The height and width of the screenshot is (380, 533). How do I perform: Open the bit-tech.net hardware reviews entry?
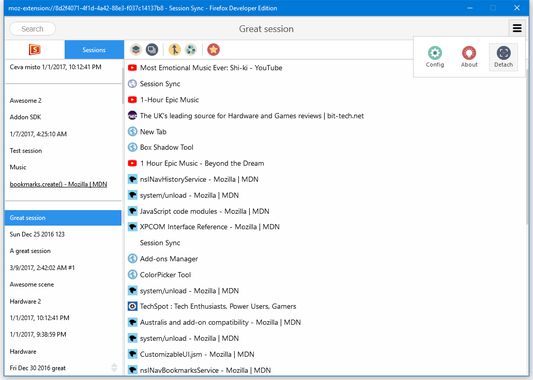point(252,116)
